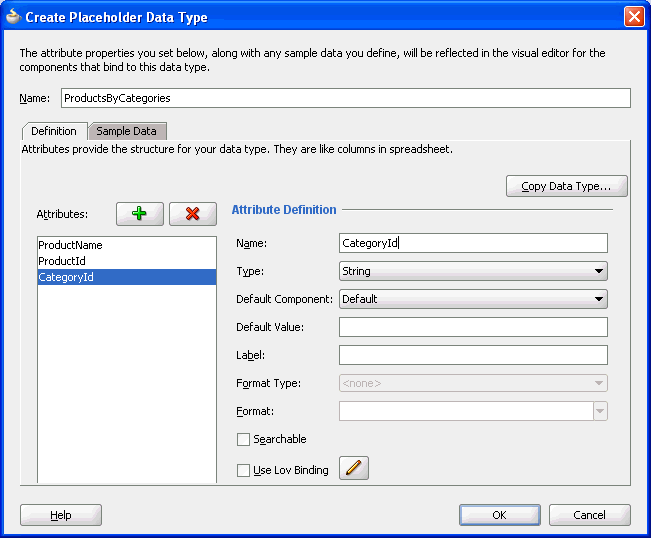The height and width of the screenshot is (538, 651).
Task: Delete selected attribute with red X
Action: tap(193, 214)
